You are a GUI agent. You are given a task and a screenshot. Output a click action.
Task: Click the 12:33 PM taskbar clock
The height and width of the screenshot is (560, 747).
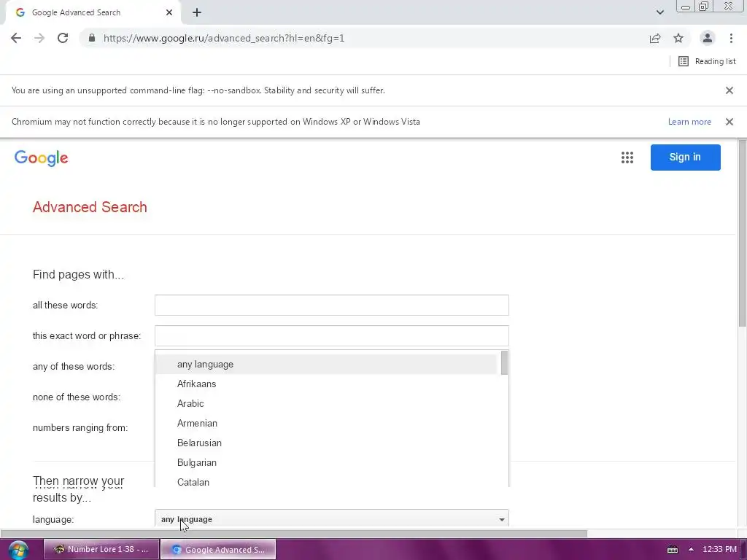(719, 549)
